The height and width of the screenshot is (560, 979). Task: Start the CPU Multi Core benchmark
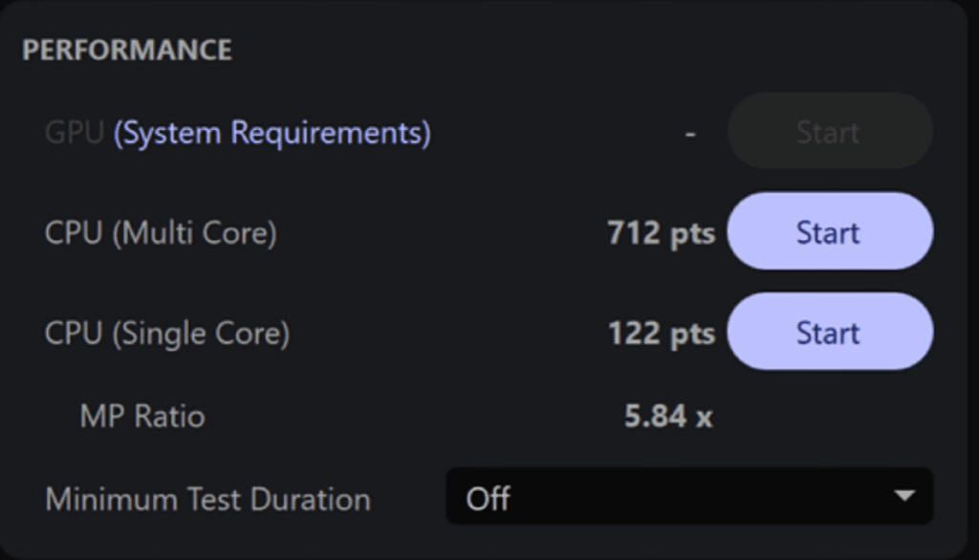click(x=829, y=232)
